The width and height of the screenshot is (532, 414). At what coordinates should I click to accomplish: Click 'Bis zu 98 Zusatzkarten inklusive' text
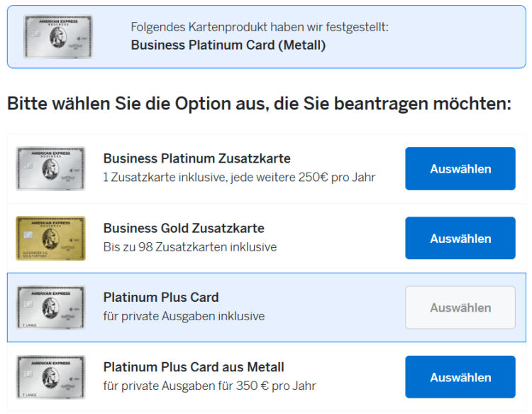pos(190,247)
